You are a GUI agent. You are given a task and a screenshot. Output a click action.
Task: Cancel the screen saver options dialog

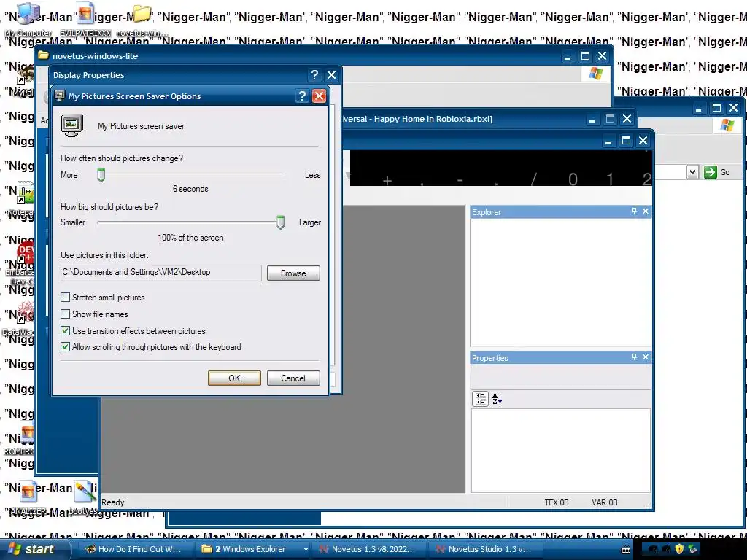293,378
